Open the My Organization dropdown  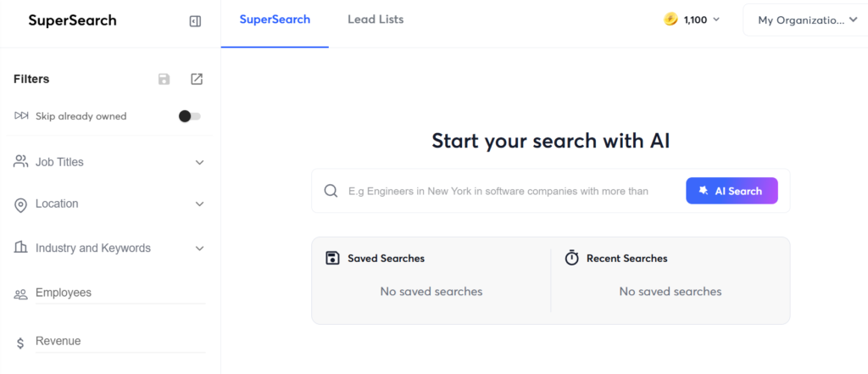806,20
